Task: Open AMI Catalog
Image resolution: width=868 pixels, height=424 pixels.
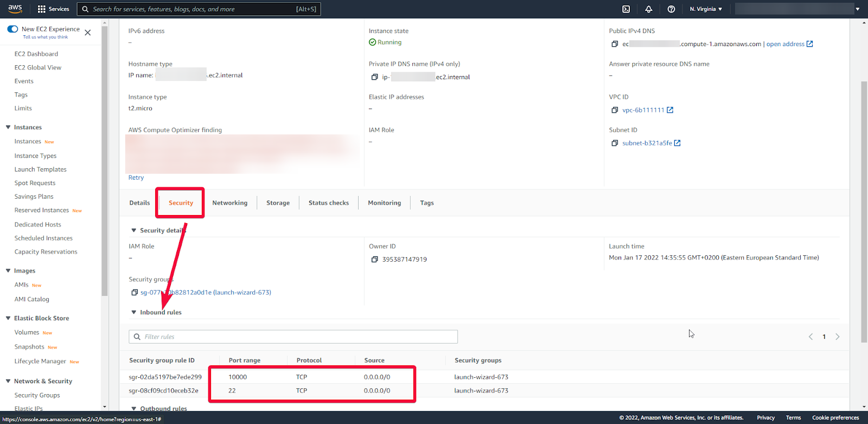Action: (32, 299)
